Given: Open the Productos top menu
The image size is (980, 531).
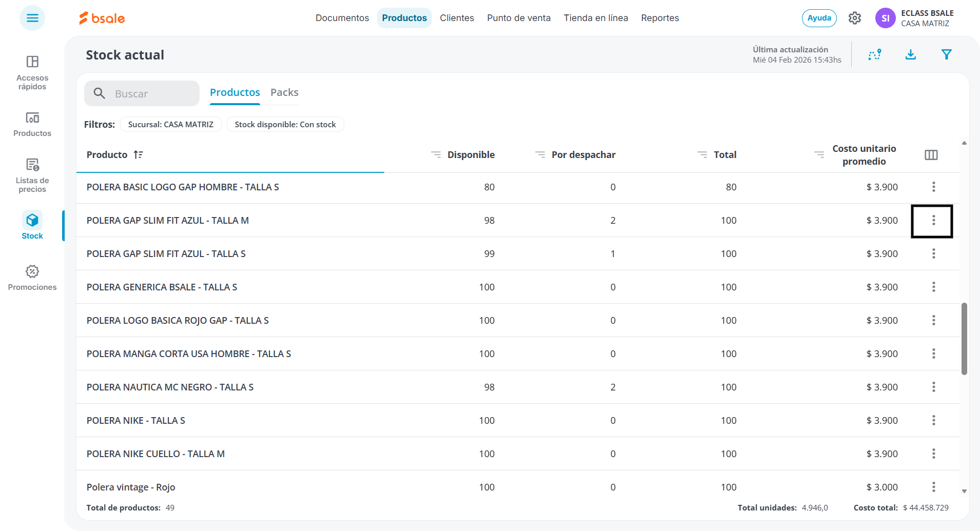Looking at the screenshot, I should [x=404, y=18].
